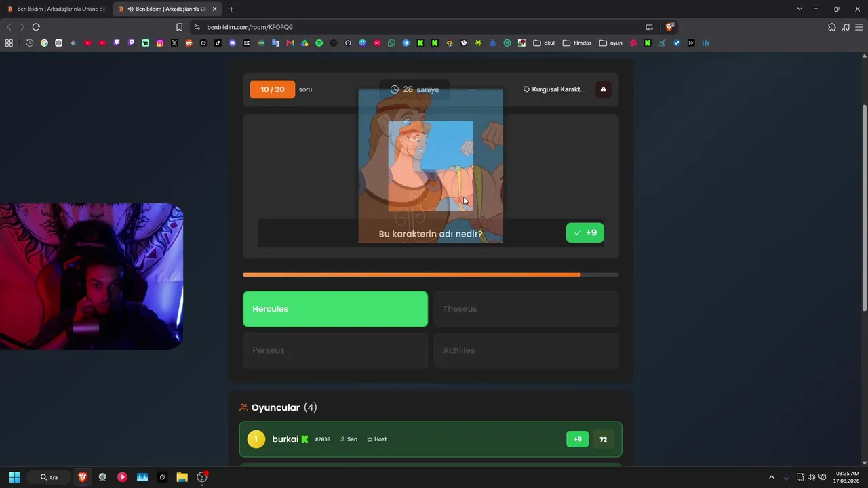The height and width of the screenshot is (488, 868).
Task: Open volume control in the system tray
Action: [x=811, y=477]
